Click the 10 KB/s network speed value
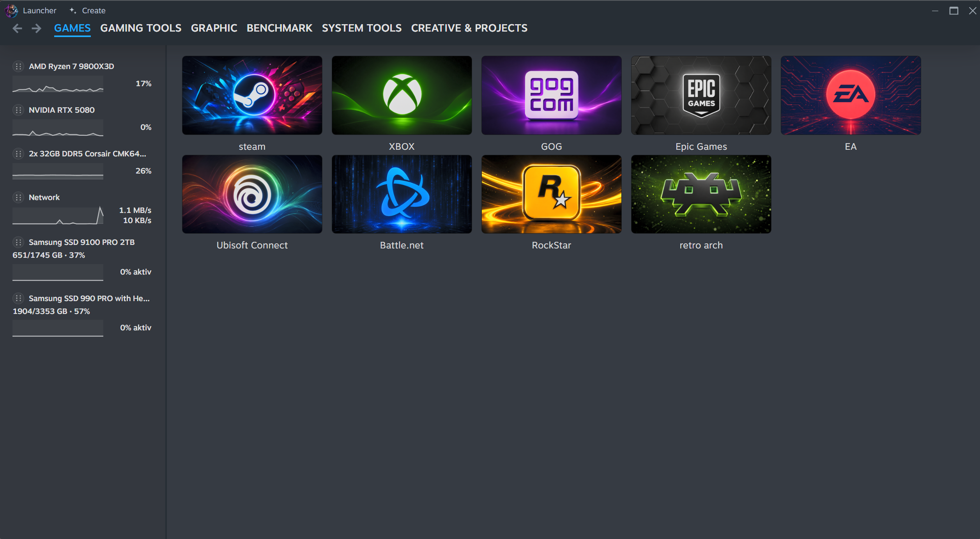The width and height of the screenshot is (980, 539). pyautogui.click(x=137, y=220)
